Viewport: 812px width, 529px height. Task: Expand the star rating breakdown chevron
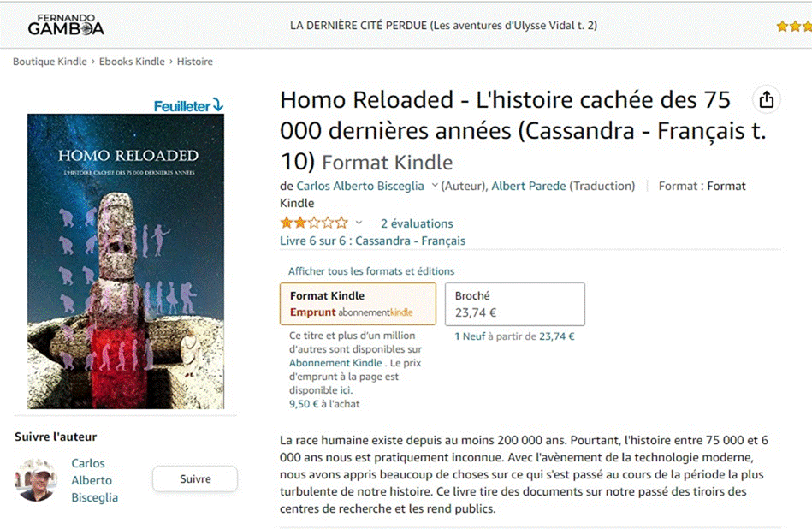tap(359, 223)
